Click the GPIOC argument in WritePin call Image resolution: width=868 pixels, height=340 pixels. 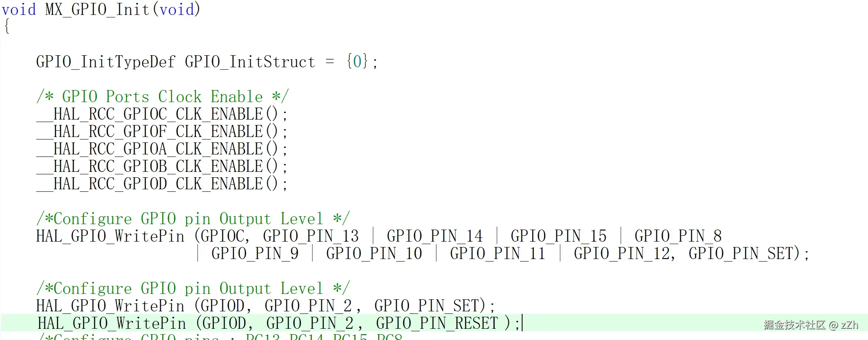222,236
